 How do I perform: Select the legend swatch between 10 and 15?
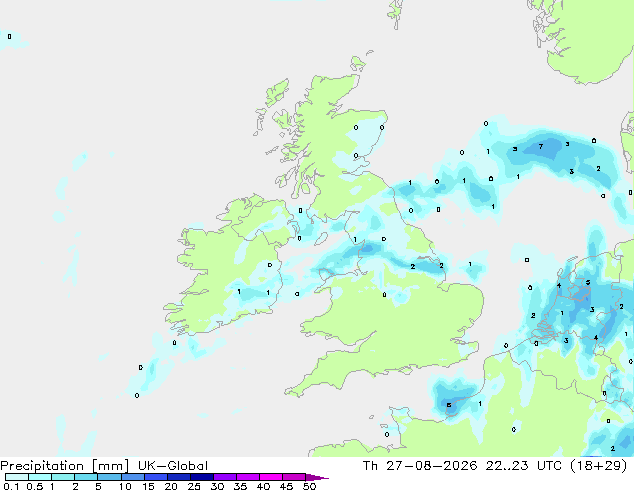pyautogui.click(x=132, y=477)
